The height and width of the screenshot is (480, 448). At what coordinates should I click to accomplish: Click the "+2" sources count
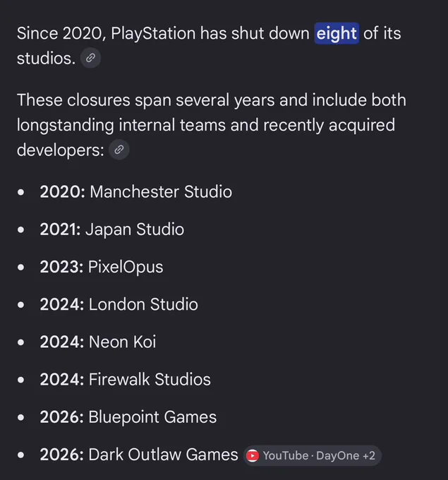point(369,455)
